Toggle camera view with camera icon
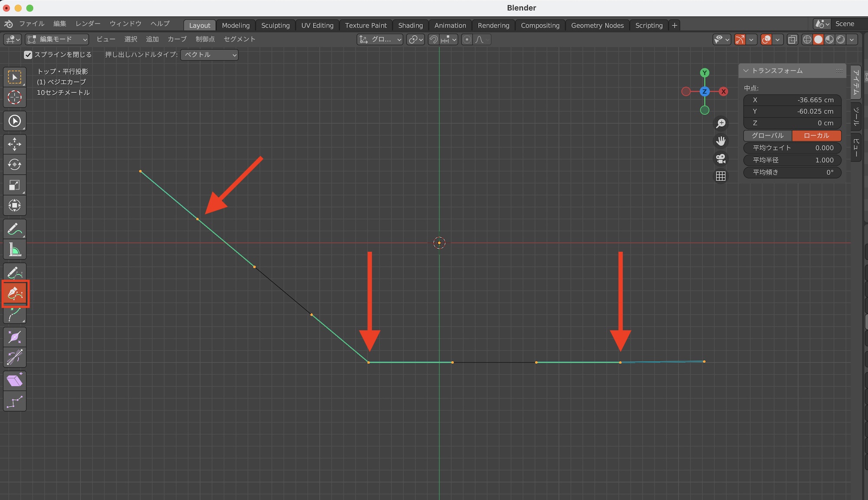 [720, 158]
